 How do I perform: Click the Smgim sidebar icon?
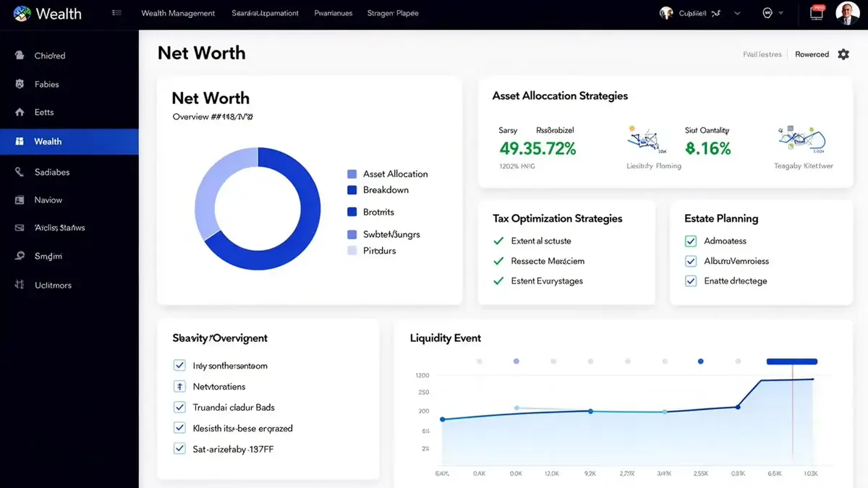[x=20, y=256]
